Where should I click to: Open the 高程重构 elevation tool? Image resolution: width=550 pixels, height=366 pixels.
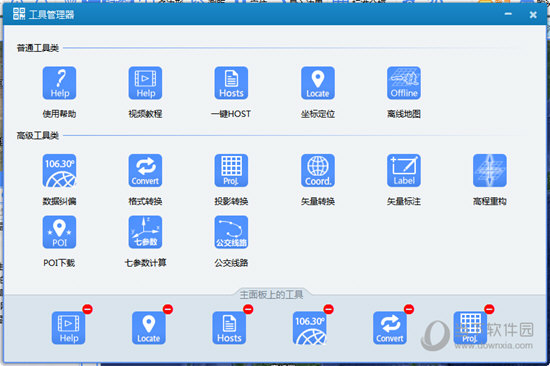tap(490, 171)
